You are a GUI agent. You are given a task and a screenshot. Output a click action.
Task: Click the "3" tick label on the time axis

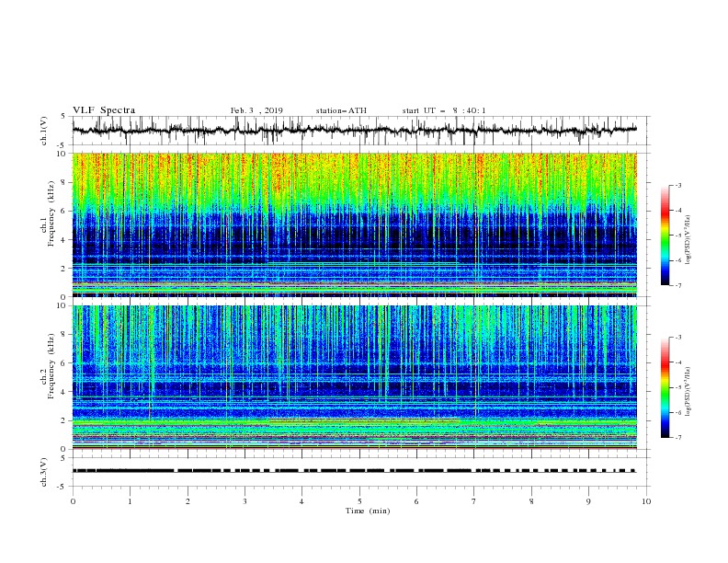pos(245,501)
